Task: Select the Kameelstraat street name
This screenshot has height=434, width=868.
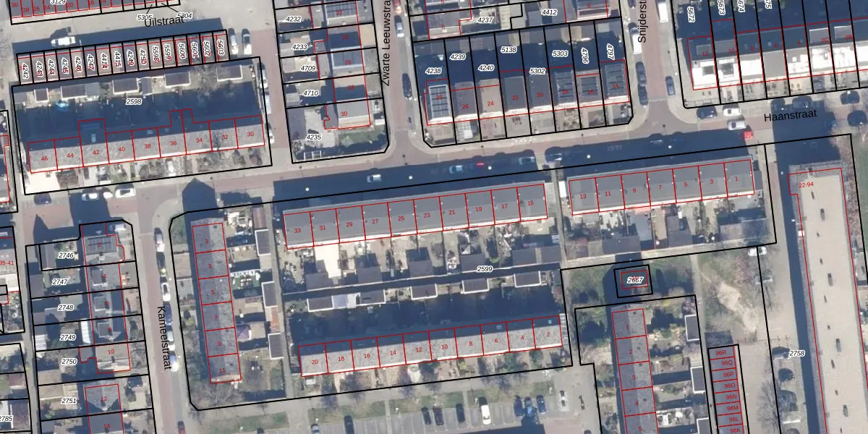Action: click(x=164, y=337)
